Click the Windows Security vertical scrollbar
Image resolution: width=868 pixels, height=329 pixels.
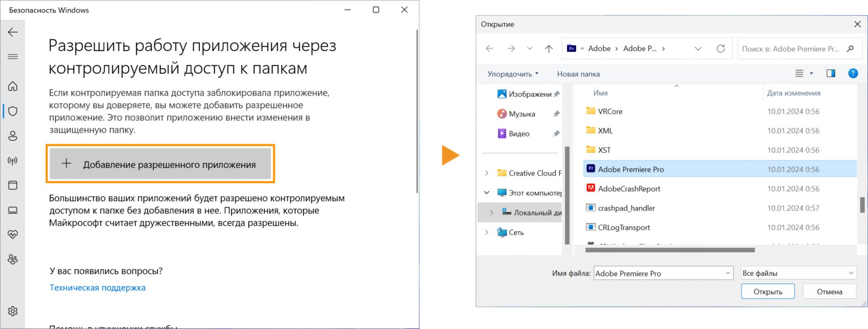coord(417,111)
